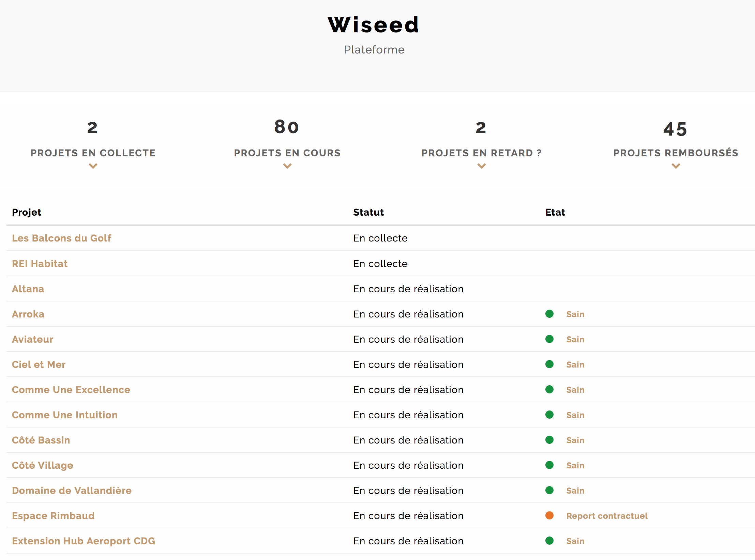Image resolution: width=755 pixels, height=560 pixels.
Task: Click green status dot for Arroka
Action: click(549, 314)
